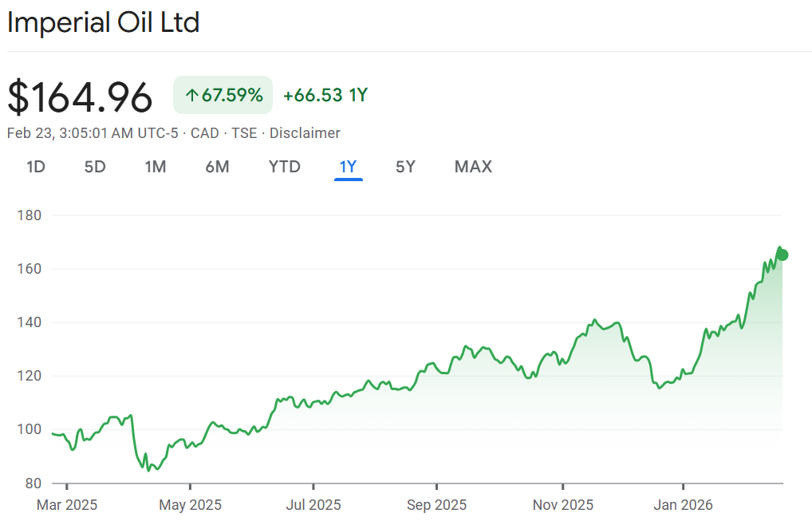Click the green dot at the chart line's end
812x525 pixels.
click(x=782, y=255)
